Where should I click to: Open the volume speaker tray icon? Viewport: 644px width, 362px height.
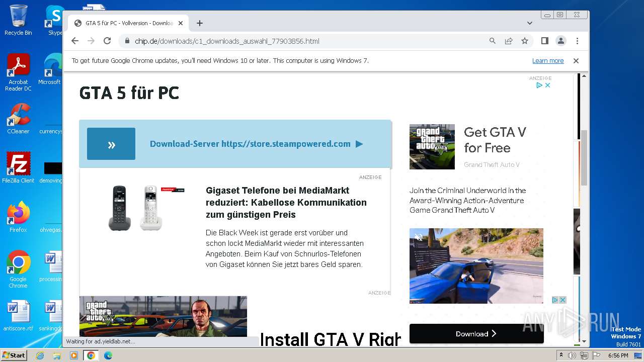point(572,355)
